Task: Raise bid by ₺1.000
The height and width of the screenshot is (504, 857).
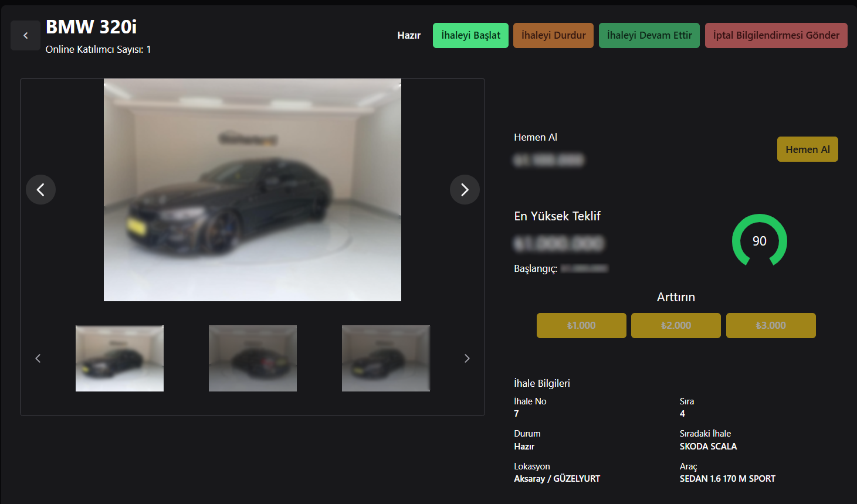Action: pos(581,325)
